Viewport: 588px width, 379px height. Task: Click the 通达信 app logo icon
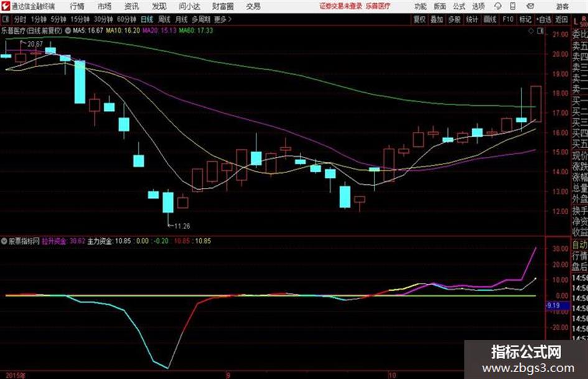(x=6, y=6)
